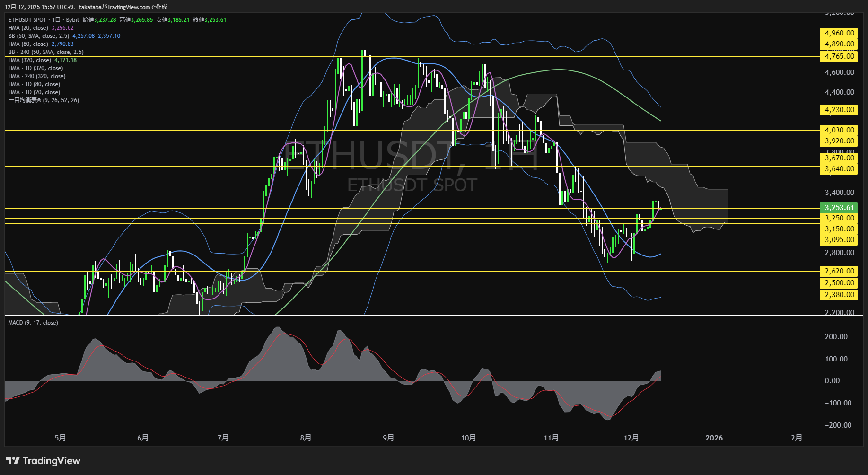868x475 pixels.
Task: Select the 2,620.00 price level label
Action: [839, 271]
